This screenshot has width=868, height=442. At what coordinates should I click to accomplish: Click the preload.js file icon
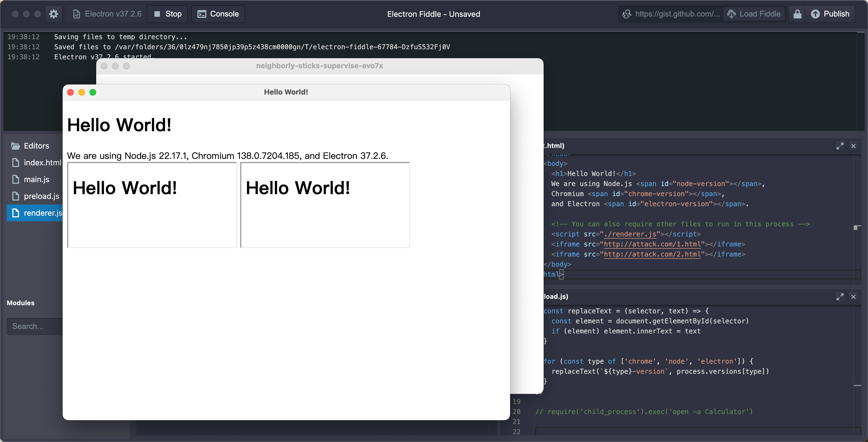(15, 196)
